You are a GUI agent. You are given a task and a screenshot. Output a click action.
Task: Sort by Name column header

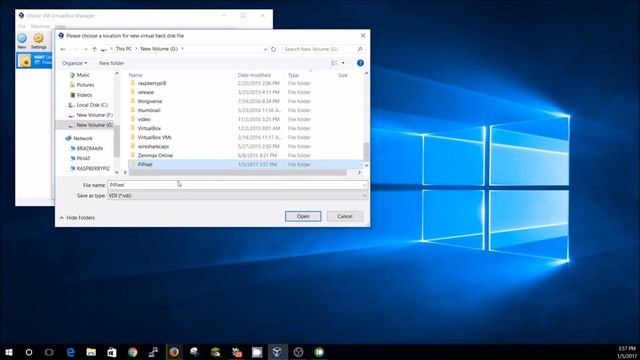click(136, 75)
